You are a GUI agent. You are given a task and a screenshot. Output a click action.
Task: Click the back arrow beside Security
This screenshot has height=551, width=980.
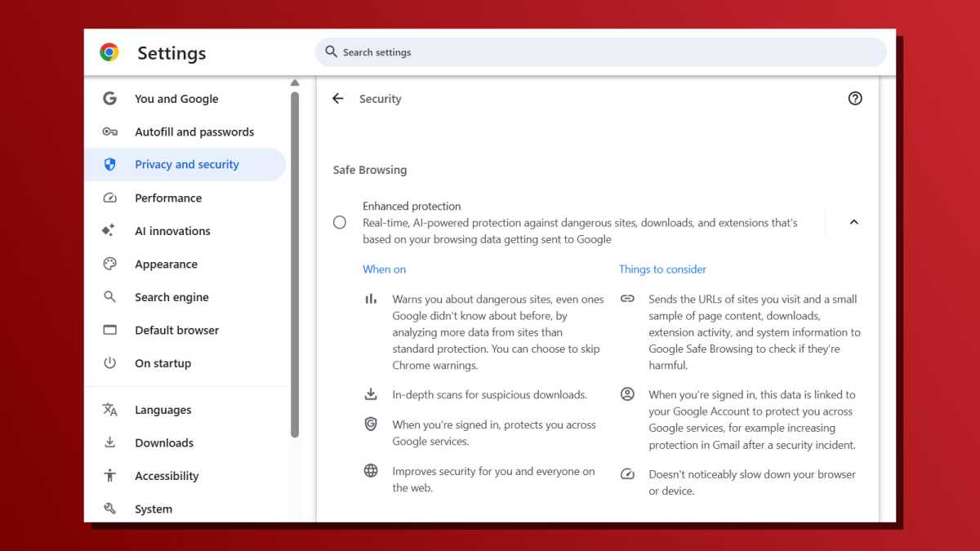pyautogui.click(x=337, y=98)
